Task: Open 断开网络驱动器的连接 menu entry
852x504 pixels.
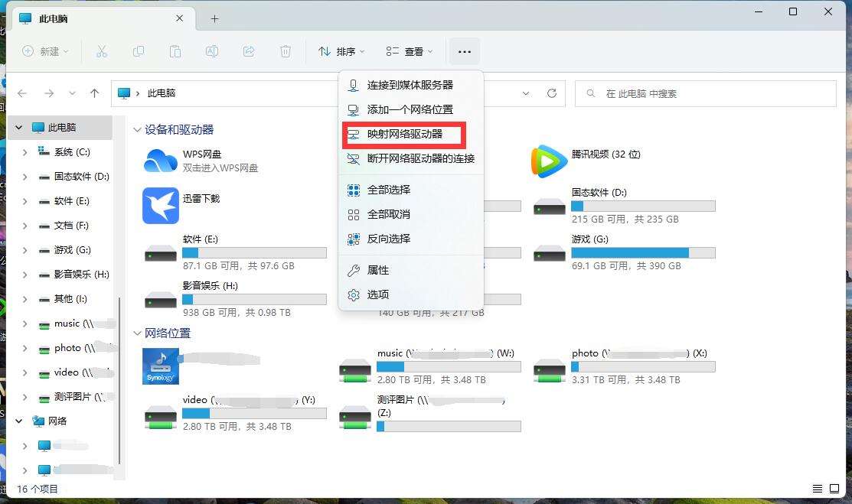Action: tap(413, 159)
